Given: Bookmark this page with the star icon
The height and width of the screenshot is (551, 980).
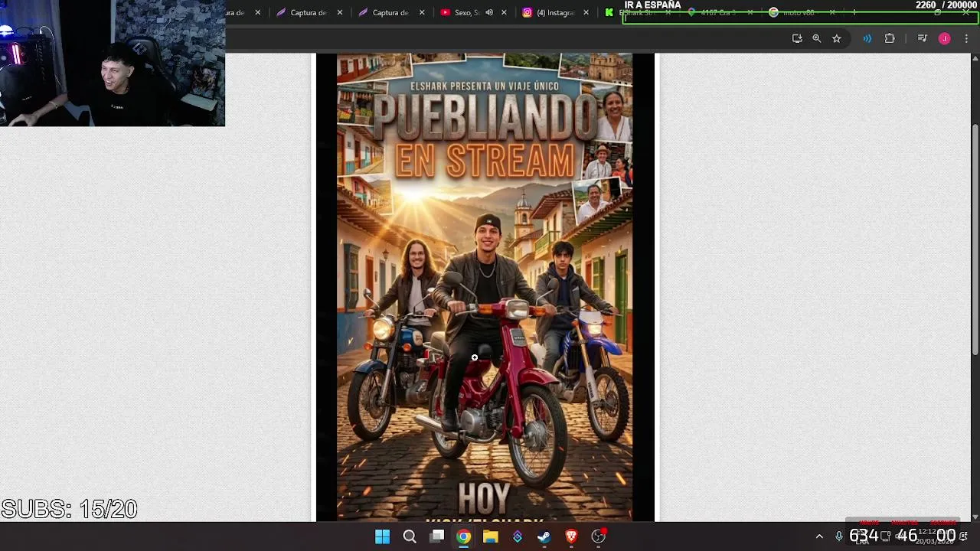Looking at the screenshot, I should click(x=837, y=38).
